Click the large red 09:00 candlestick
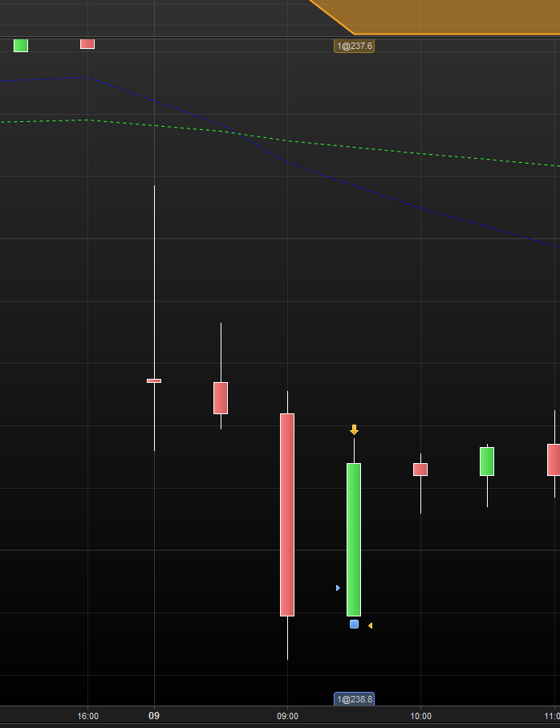 [287, 514]
